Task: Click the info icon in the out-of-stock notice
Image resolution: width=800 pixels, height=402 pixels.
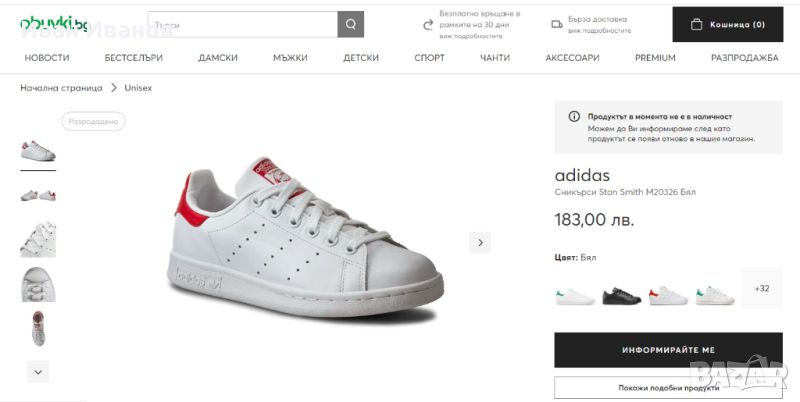Action: click(574, 117)
